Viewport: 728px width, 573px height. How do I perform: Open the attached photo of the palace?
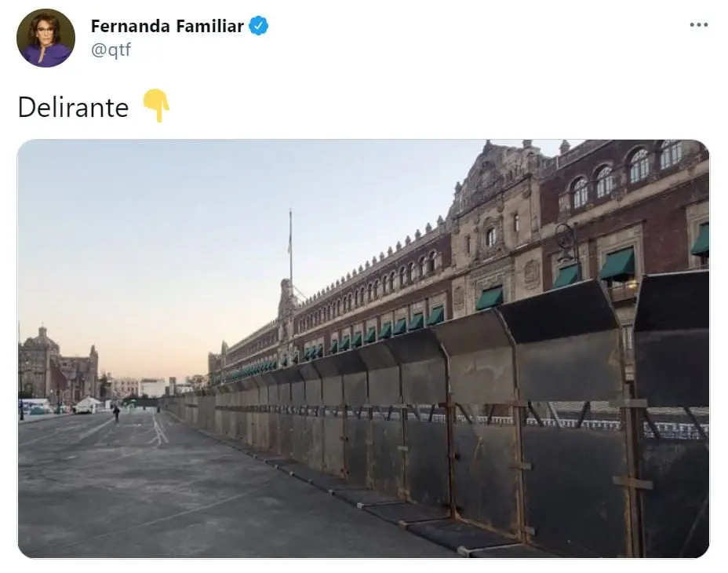tap(363, 349)
